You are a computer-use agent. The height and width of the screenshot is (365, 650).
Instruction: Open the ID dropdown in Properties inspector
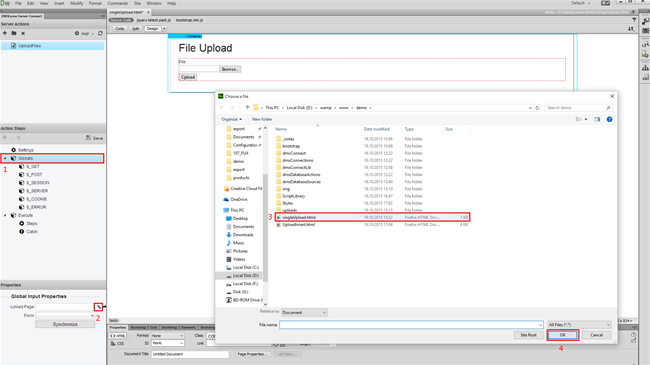(167, 343)
